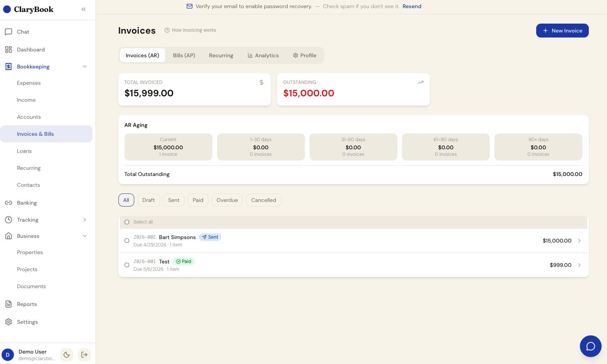The image size is (607, 364).
Task: Filter invoices by Overdue
Action: point(227,200)
